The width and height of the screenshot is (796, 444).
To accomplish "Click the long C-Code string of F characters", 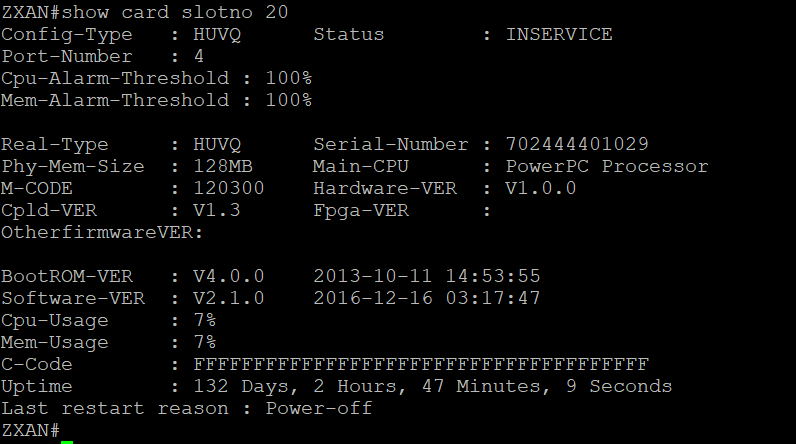I will (x=421, y=364).
